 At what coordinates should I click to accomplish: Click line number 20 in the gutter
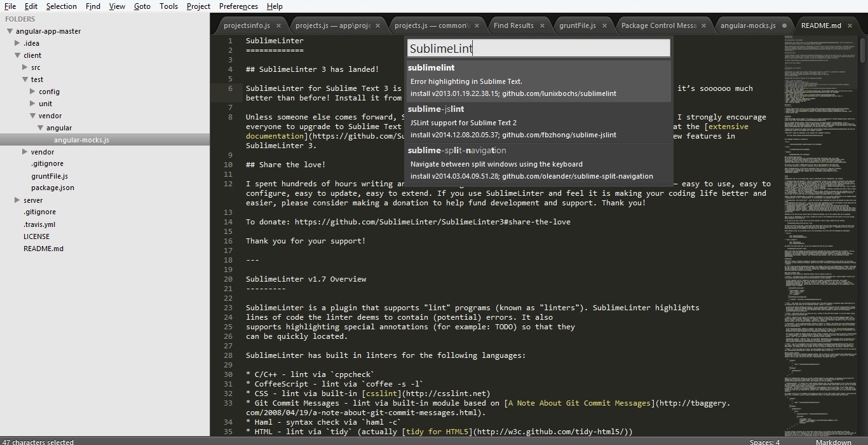point(228,279)
